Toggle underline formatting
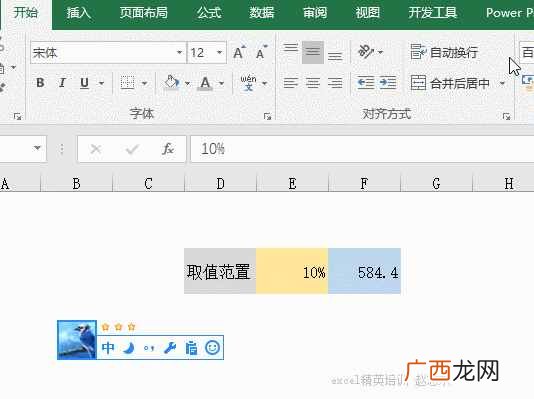This screenshot has height=399, width=534. coord(84,83)
